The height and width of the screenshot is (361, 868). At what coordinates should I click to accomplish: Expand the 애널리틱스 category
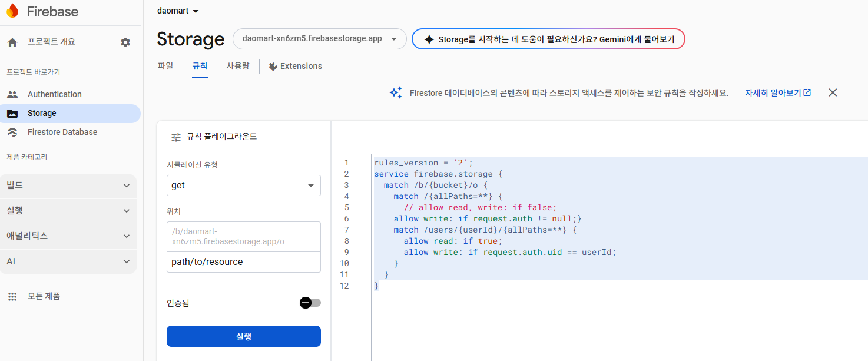tap(68, 236)
